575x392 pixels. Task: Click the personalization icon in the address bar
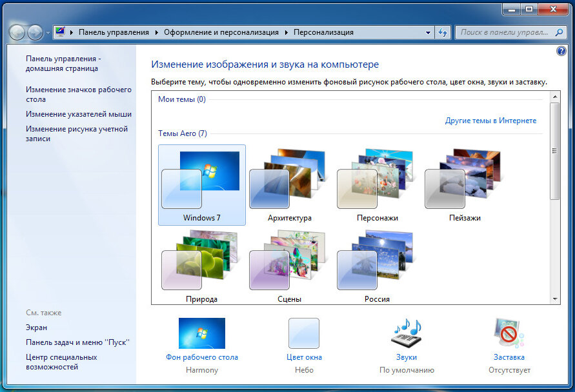point(60,31)
